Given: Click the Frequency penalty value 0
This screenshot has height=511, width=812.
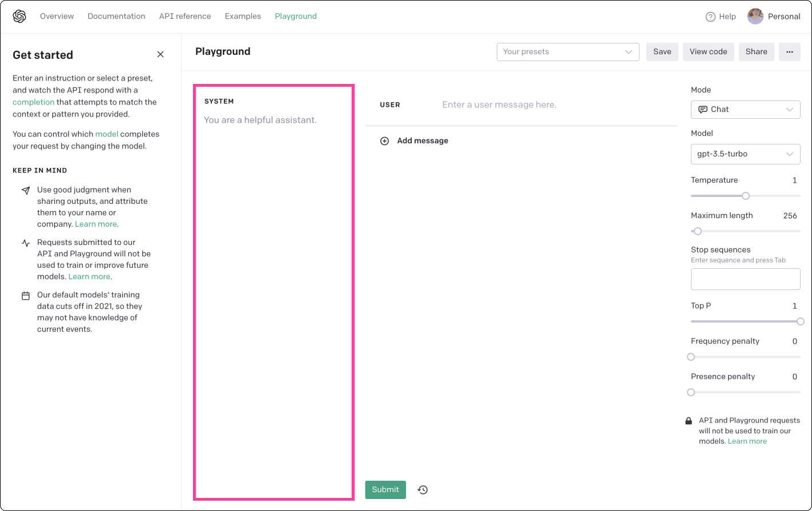Looking at the screenshot, I should click(x=795, y=341).
